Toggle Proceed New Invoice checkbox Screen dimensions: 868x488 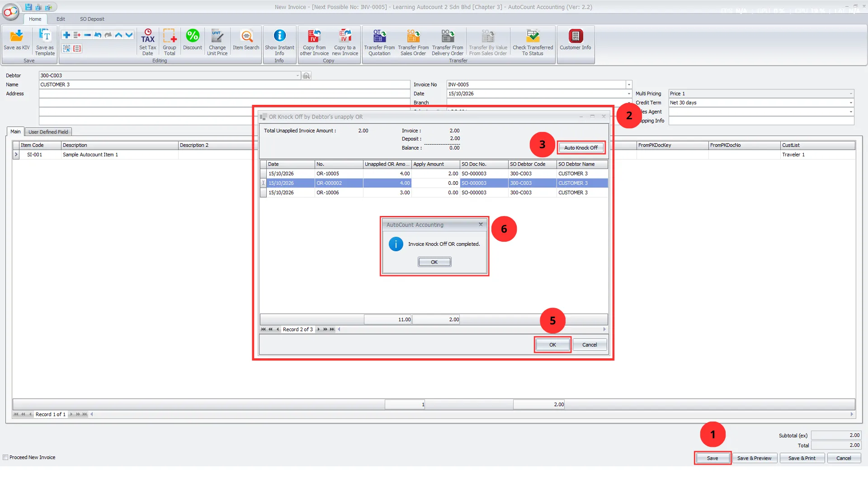(5, 458)
